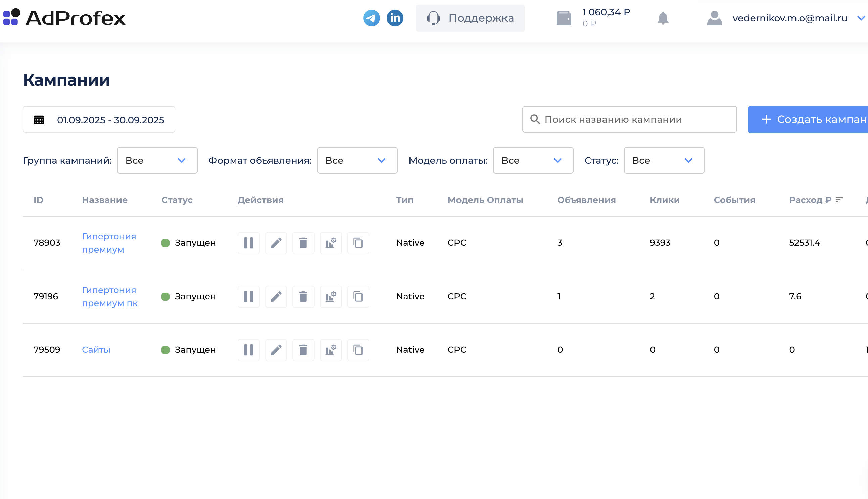This screenshot has width=868, height=499.
Task: Duplicate campaign 78903 with copy icon
Action: (358, 243)
